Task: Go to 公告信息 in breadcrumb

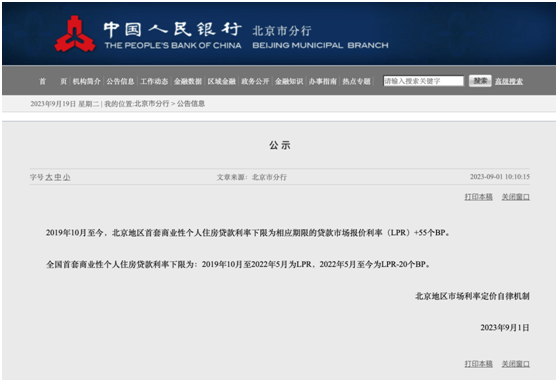Action: coord(191,104)
